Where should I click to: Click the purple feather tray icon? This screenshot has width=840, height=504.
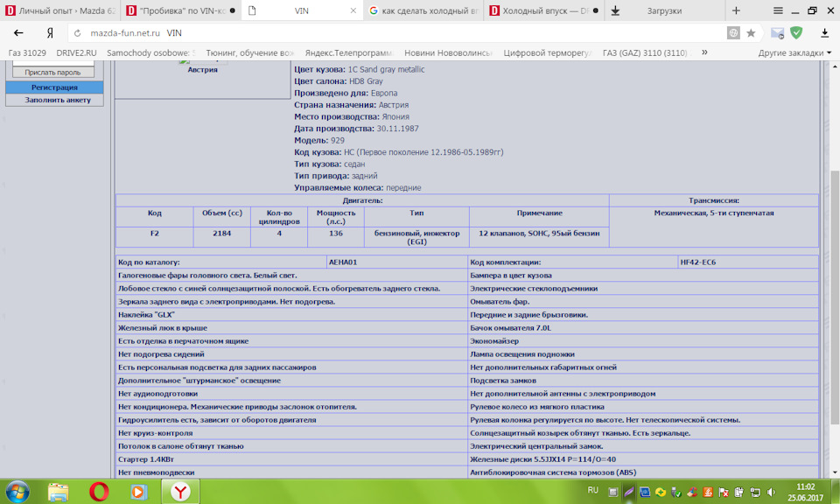[x=629, y=492]
